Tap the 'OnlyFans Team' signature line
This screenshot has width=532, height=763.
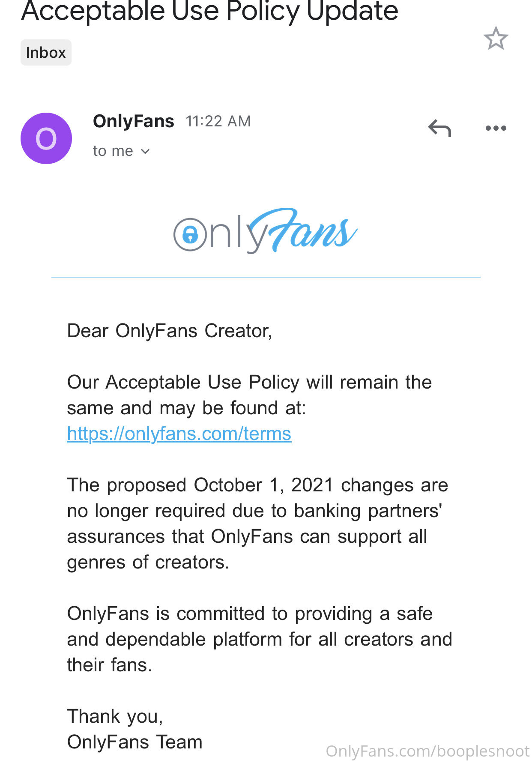point(134,742)
